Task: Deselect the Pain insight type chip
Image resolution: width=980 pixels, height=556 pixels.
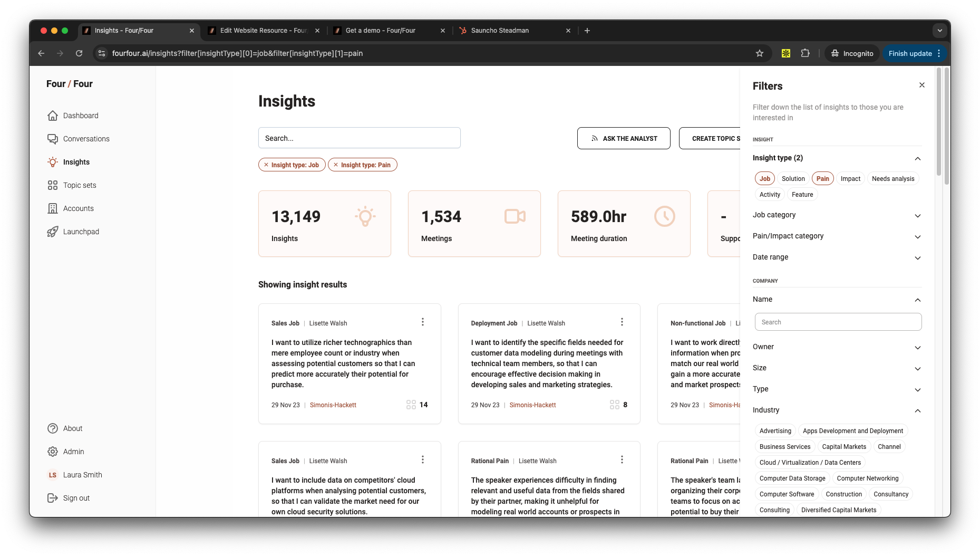Action: coord(822,179)
